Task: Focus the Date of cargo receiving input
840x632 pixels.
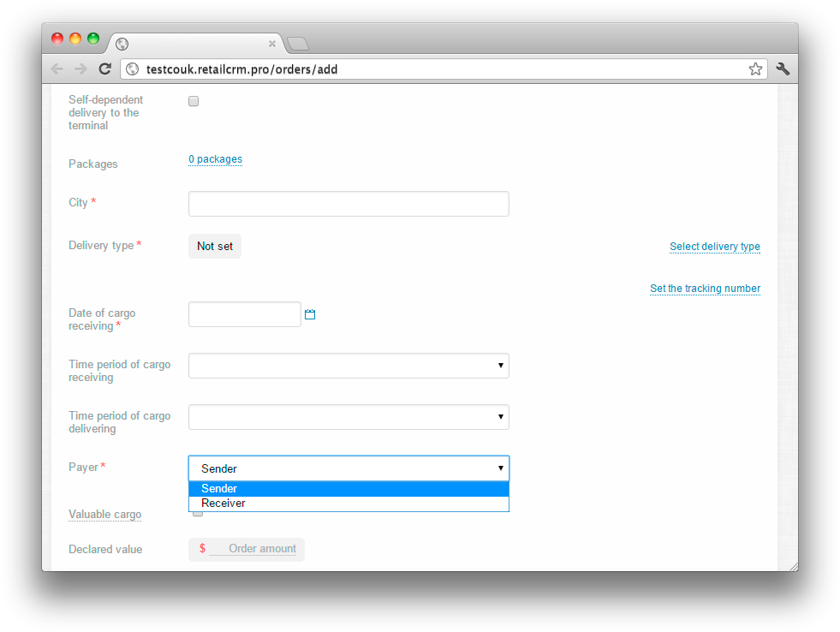Action: coord(244,314)
